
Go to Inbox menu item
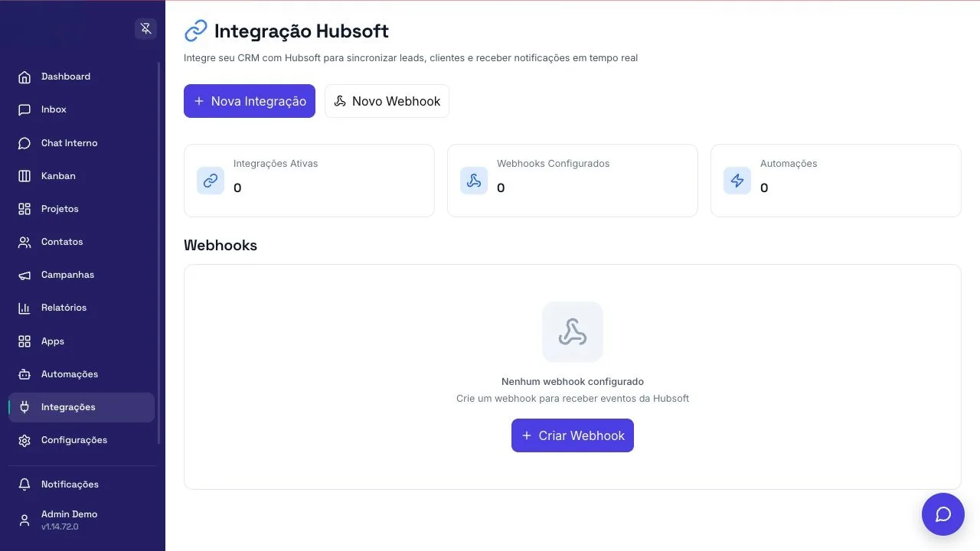point(81,109)
